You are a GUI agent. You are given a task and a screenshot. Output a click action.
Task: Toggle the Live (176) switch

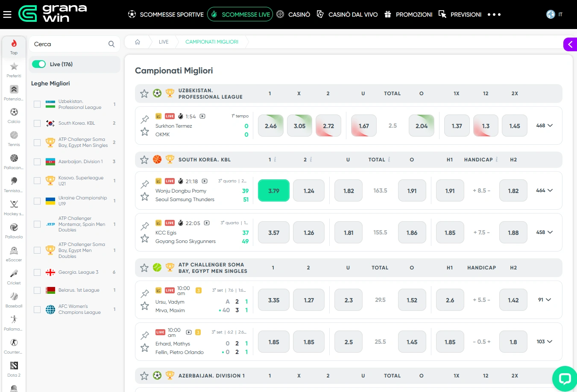coord(39,64)
